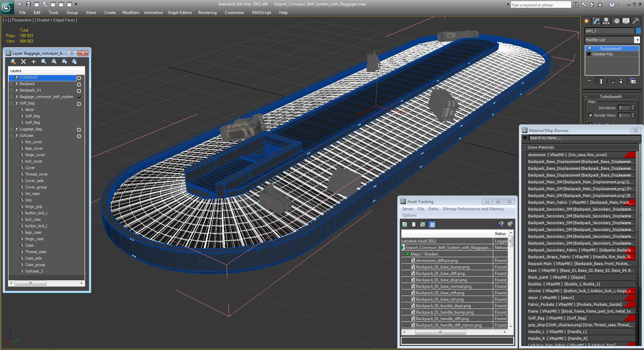
Task: Collapse the Suitcase layer tree node
Action: click(x=11, y=135)
